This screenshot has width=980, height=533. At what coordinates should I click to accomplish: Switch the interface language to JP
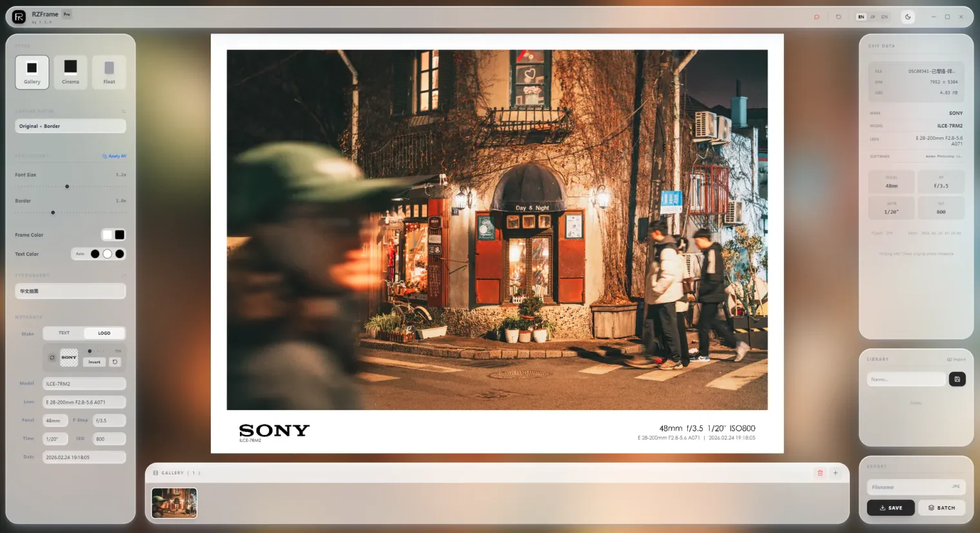click(x=872, y=17)
